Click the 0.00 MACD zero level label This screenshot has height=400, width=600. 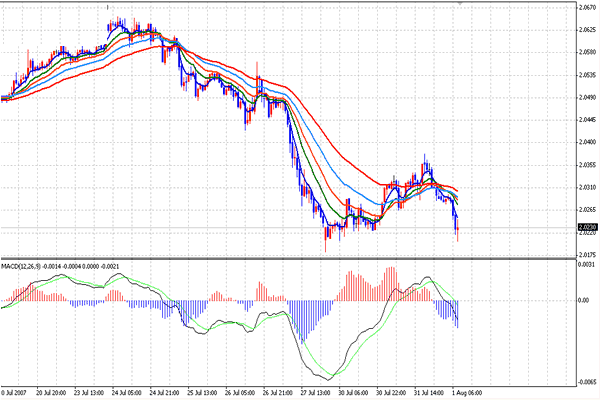coord(584,300)
